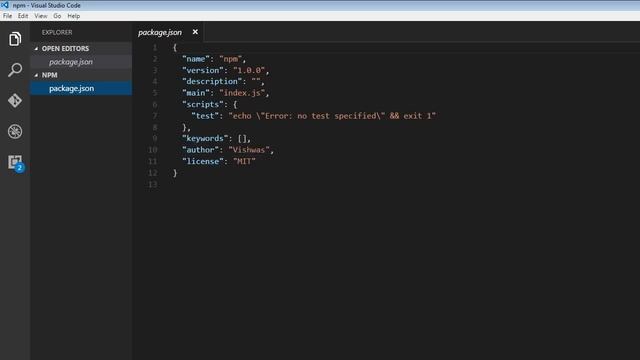Open the Explorer view in activity bar

(x=15, y=39)
